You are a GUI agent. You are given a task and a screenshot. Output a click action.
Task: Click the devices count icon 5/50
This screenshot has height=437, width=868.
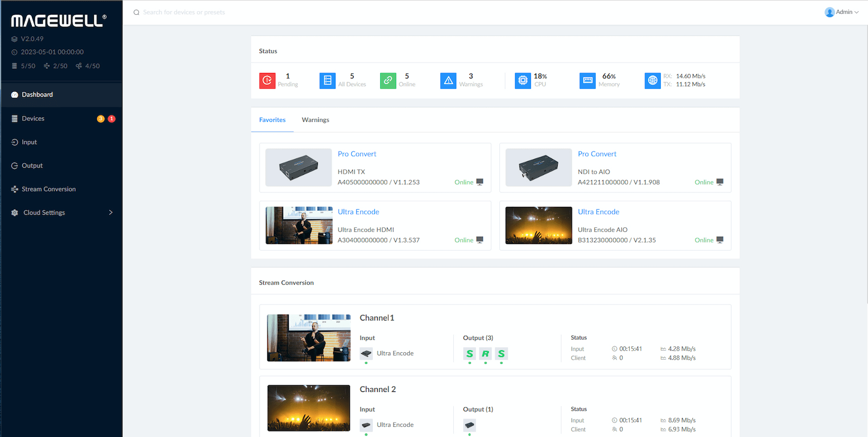pyautogui.click(x=14, y=66)
